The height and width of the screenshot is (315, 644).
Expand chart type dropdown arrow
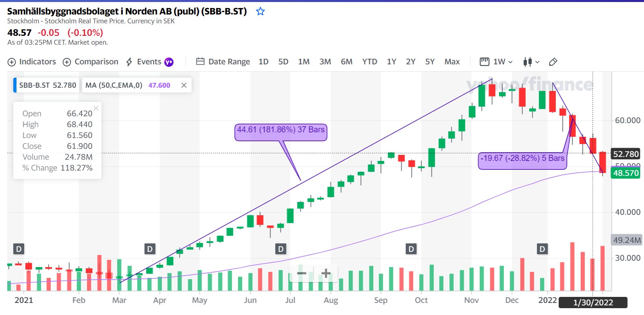click(x=537, y=62)
